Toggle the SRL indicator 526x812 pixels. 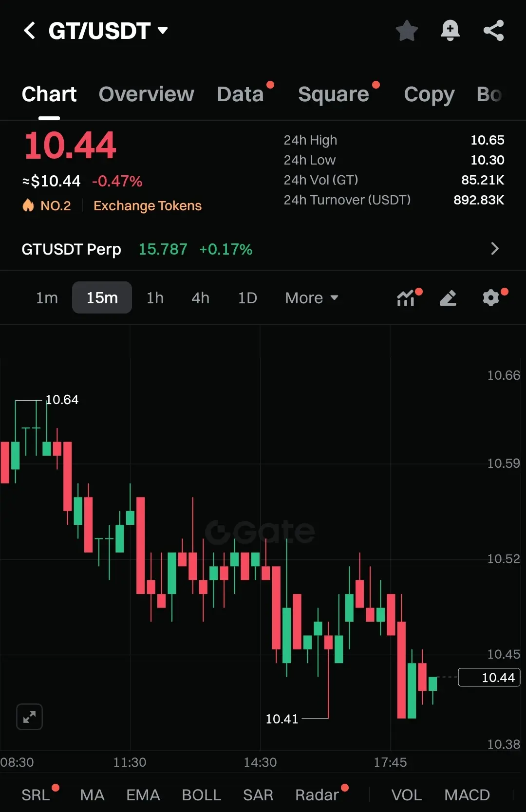click(36, 795)
